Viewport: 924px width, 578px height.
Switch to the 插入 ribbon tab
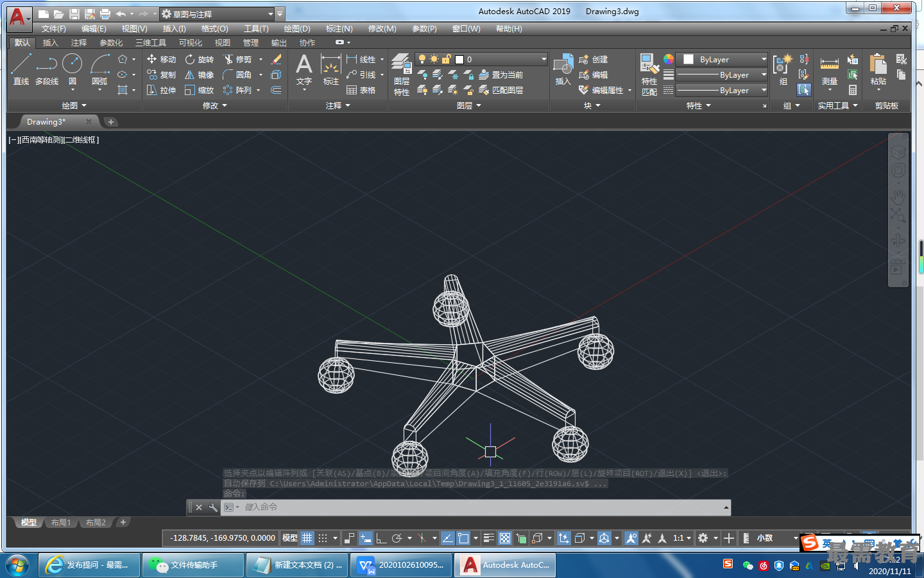click(50, 42)
